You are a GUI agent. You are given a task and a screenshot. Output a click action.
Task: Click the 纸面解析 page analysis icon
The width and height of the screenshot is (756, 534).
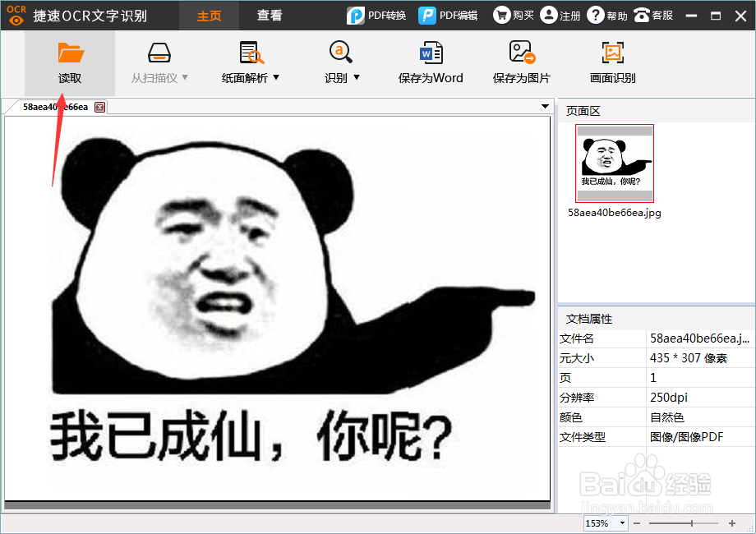click(x=251, y=53)
